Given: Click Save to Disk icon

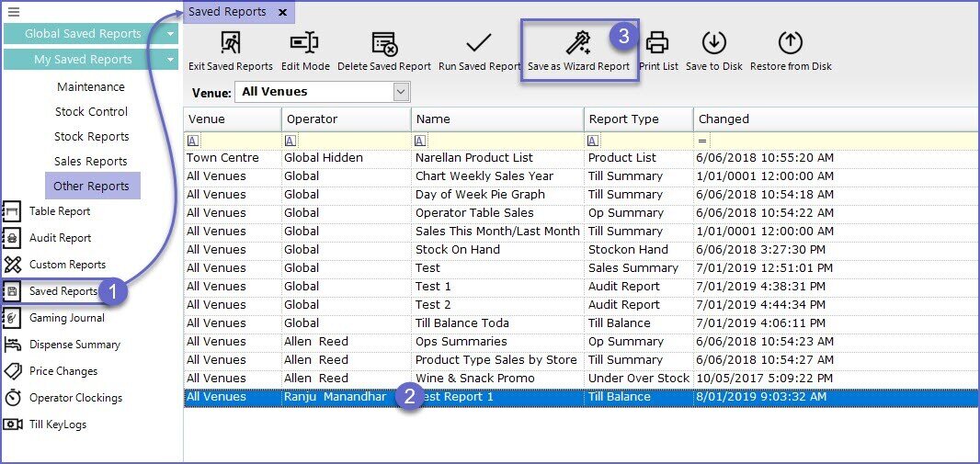Looking at the screenshot, I should 714,43.
